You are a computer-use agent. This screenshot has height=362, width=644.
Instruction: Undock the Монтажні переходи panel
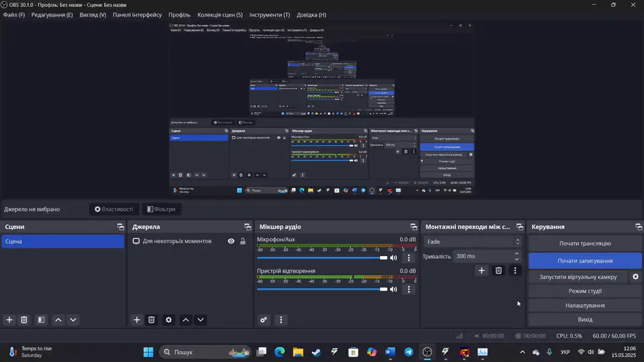(x=520, y=227)
